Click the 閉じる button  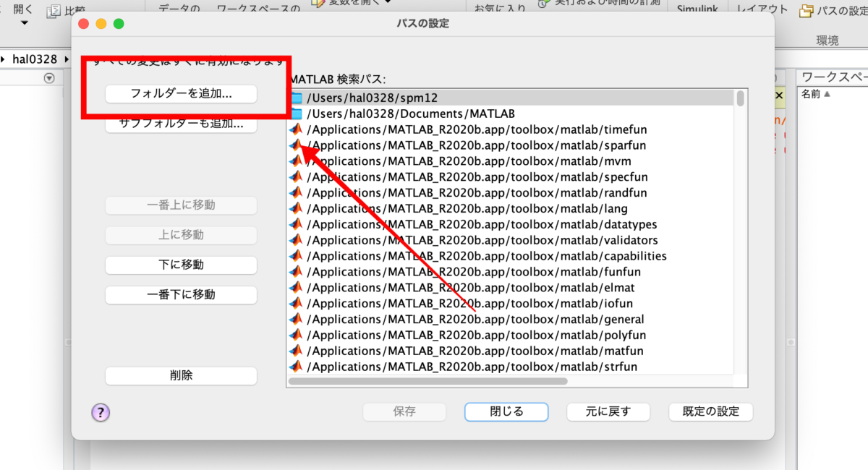pyautogui.click(x=506, y=411)
